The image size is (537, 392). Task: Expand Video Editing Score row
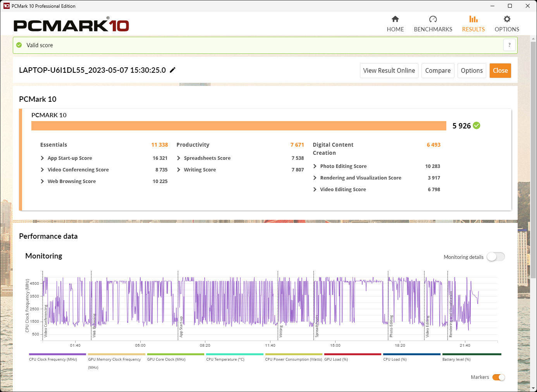(315, 189)
